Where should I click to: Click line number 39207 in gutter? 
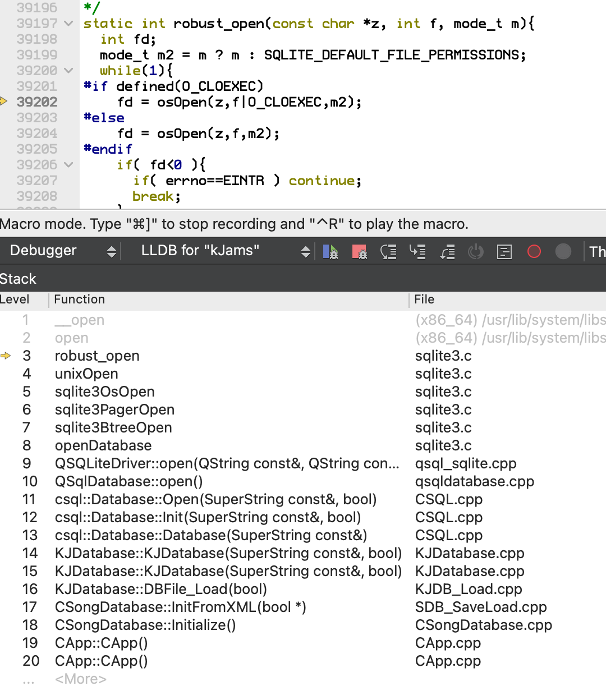tap(37, 181)
